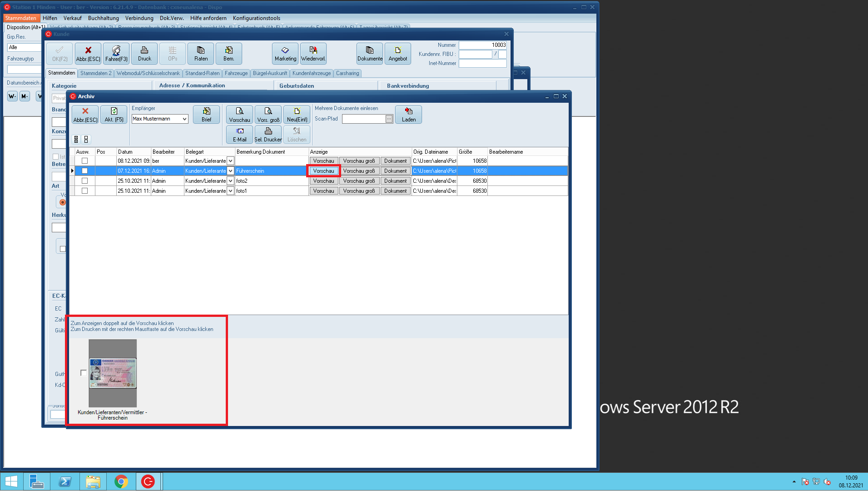The width and height of the screenshot is (868, 491).
Task: Open the Buchhaltung menu
Action: tap(103, 18)
